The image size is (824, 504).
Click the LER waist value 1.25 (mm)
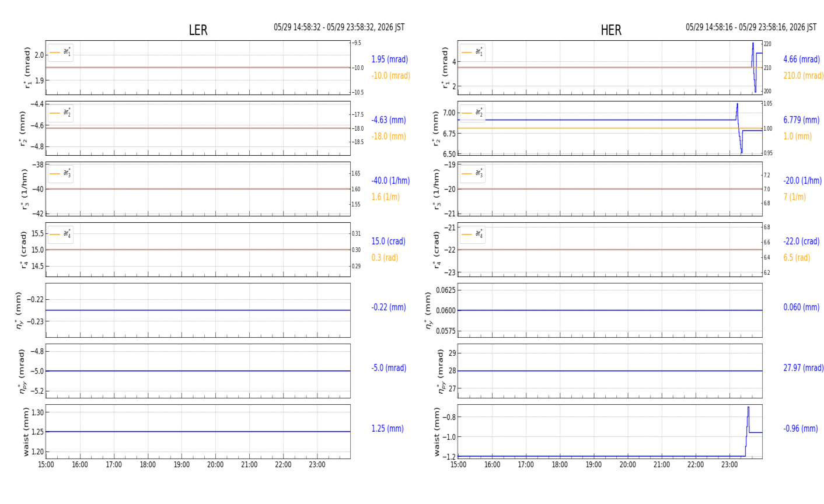387,429
